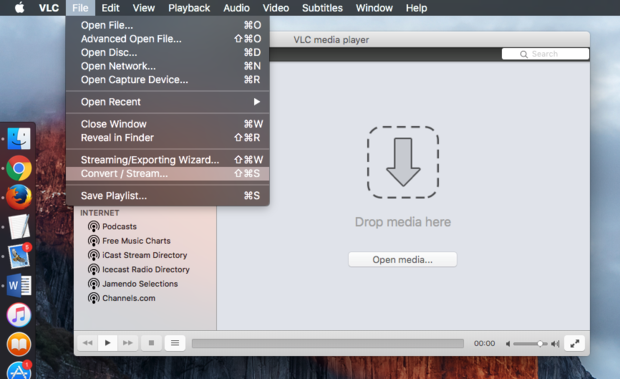Viewport: 620px width, 379px height.
Task: Click the Podcasts broadcast icon
Action: pos(93,226)
